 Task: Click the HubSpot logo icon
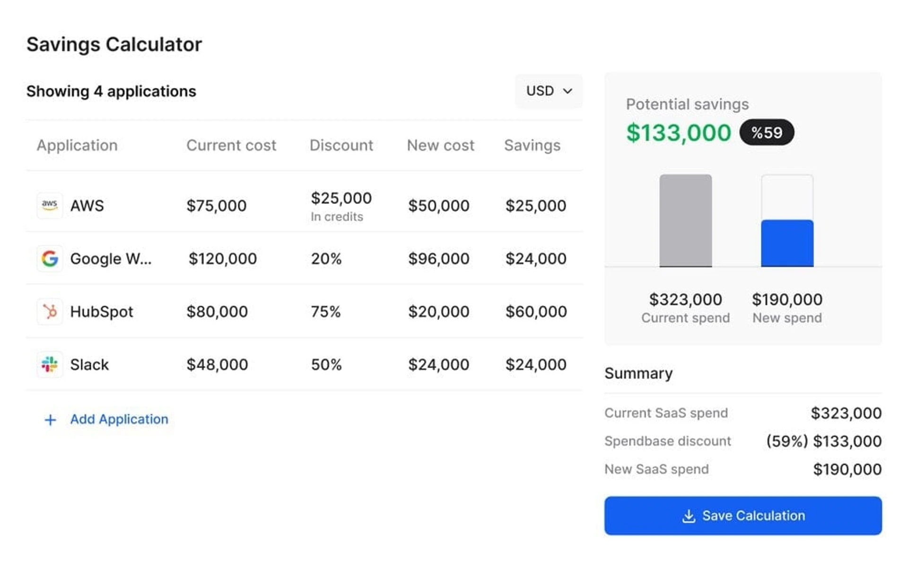point(50,311)
